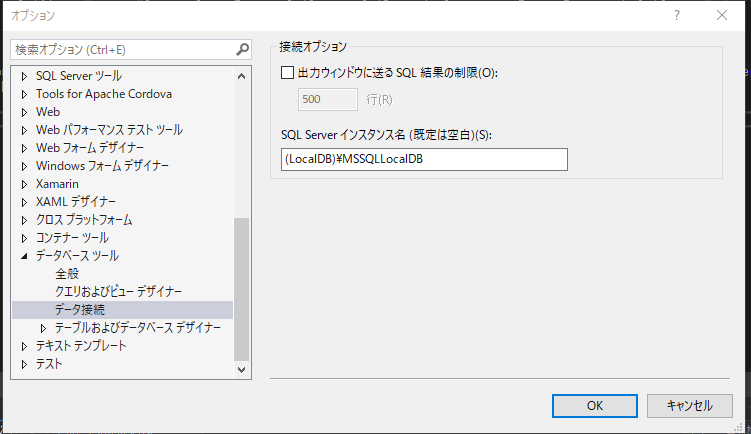Select the テスト tree item
The image size is (751, 434).
pos(49,364)
